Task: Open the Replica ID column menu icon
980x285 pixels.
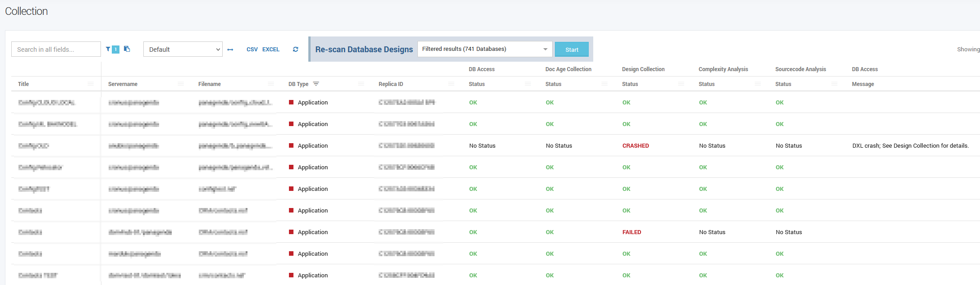Action: tap(451, 84)
